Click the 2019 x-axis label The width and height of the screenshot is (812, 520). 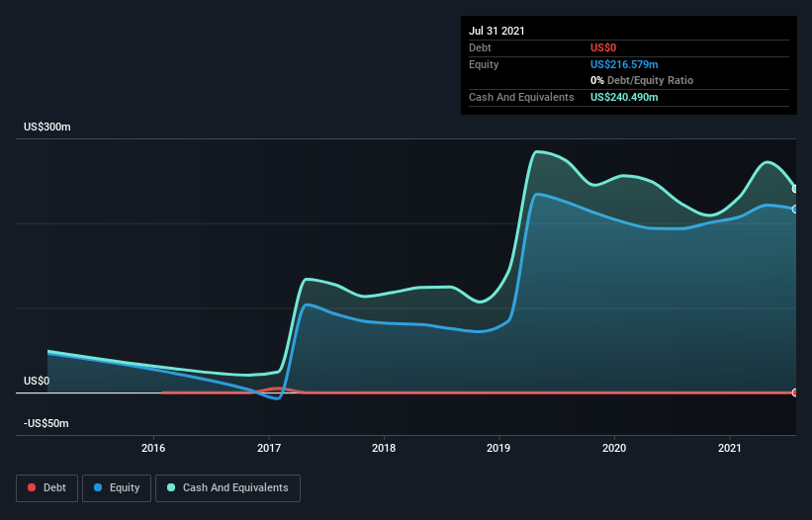pos(498,448)
